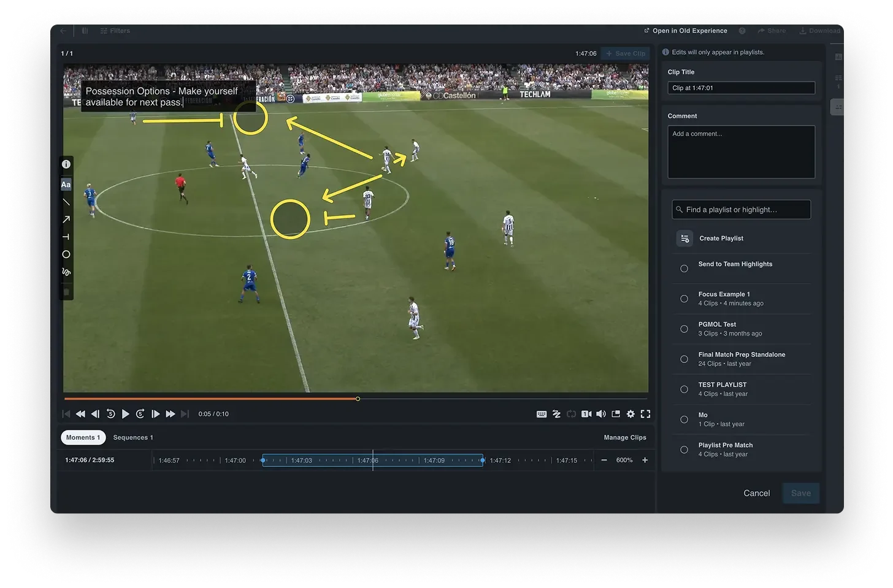This screenshot has width=893, height=588.
Task: Enter fullscreen mode
Action: click(x=645, y=414)
